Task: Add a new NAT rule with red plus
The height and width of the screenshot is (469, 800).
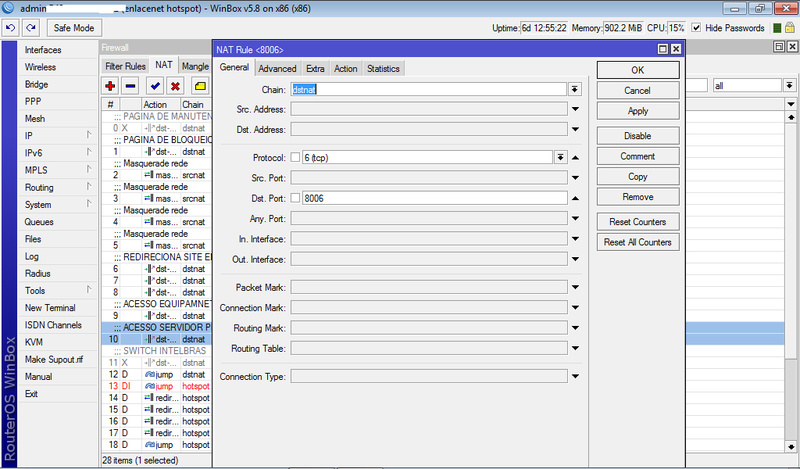Action: coord(110,86)
